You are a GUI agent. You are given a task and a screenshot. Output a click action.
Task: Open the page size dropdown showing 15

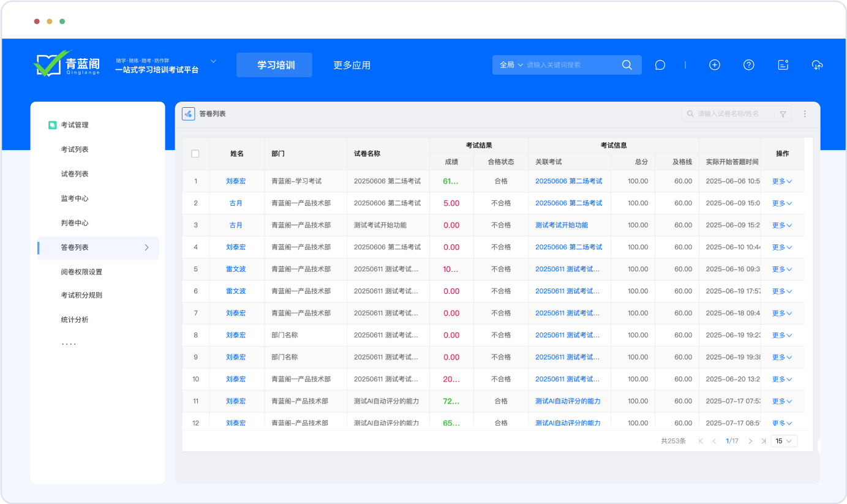[x=783, y=441]
